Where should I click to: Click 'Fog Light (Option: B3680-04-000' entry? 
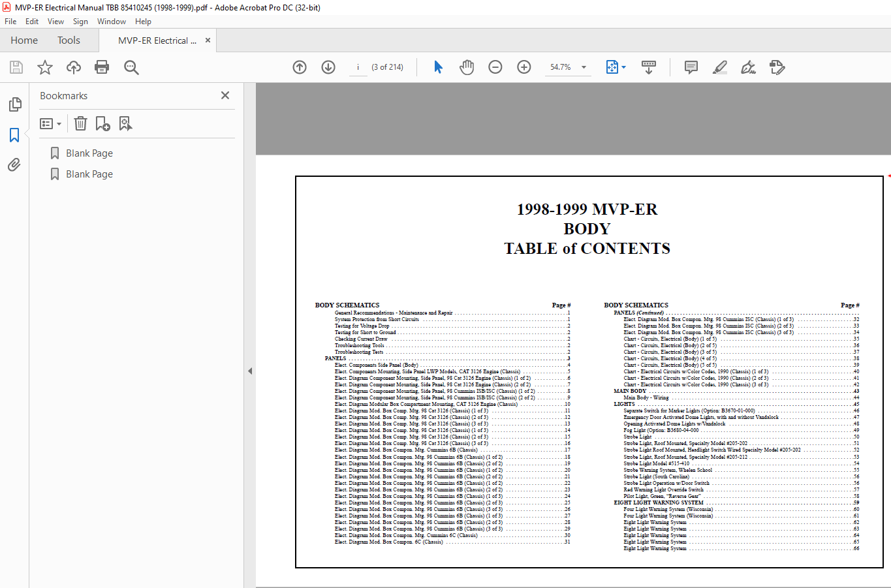pos(661,430)
